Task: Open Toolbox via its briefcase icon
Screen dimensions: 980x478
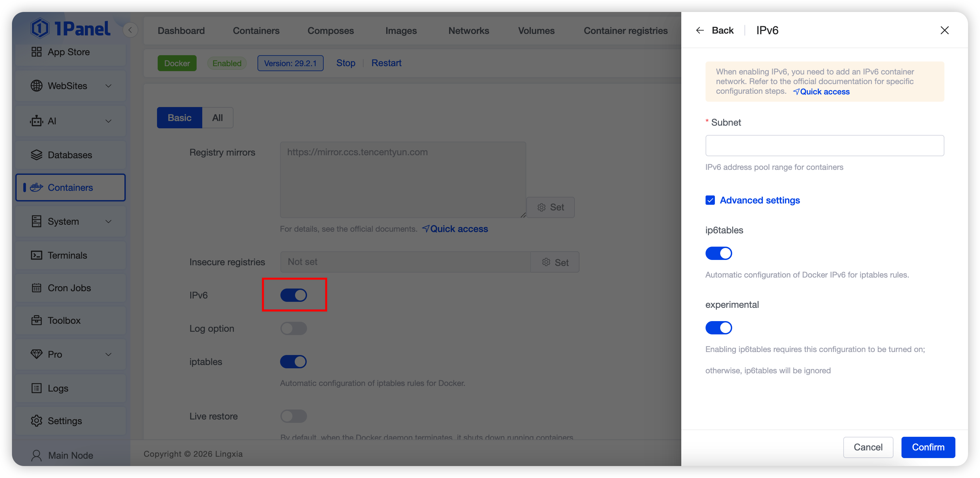Action: (x=37, y=320)
